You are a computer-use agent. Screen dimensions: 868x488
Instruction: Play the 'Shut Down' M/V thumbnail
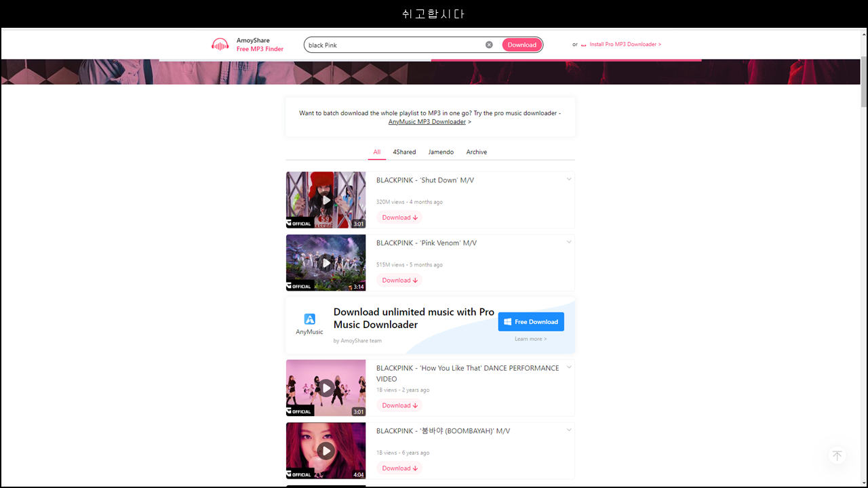click(325, 200)
